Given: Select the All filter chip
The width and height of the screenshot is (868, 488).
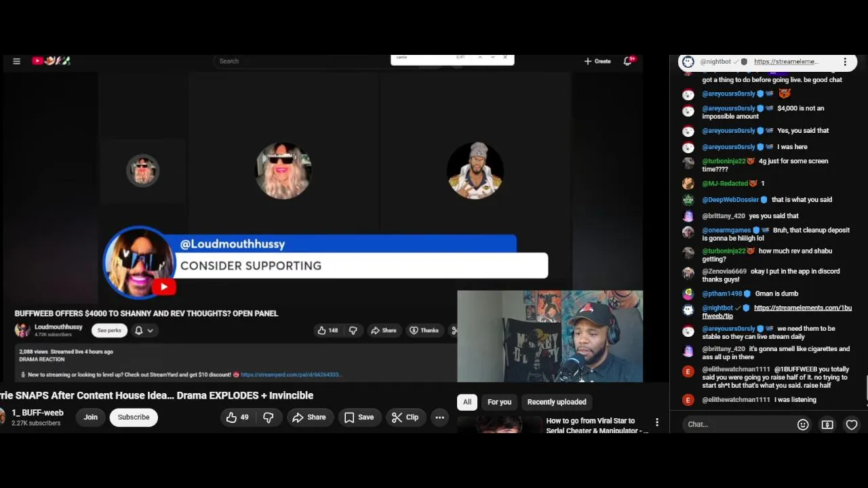Looking at the screenshot, I should click(467, 402).
